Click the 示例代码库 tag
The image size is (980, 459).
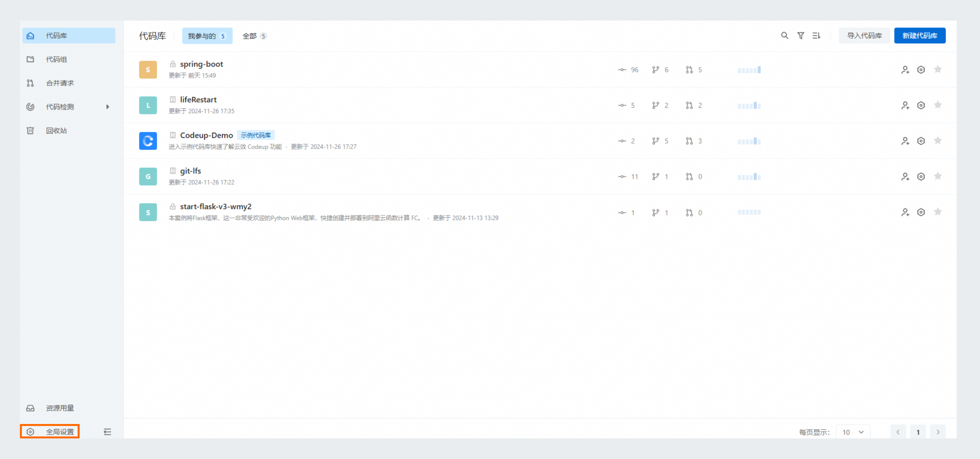(256, 136)
